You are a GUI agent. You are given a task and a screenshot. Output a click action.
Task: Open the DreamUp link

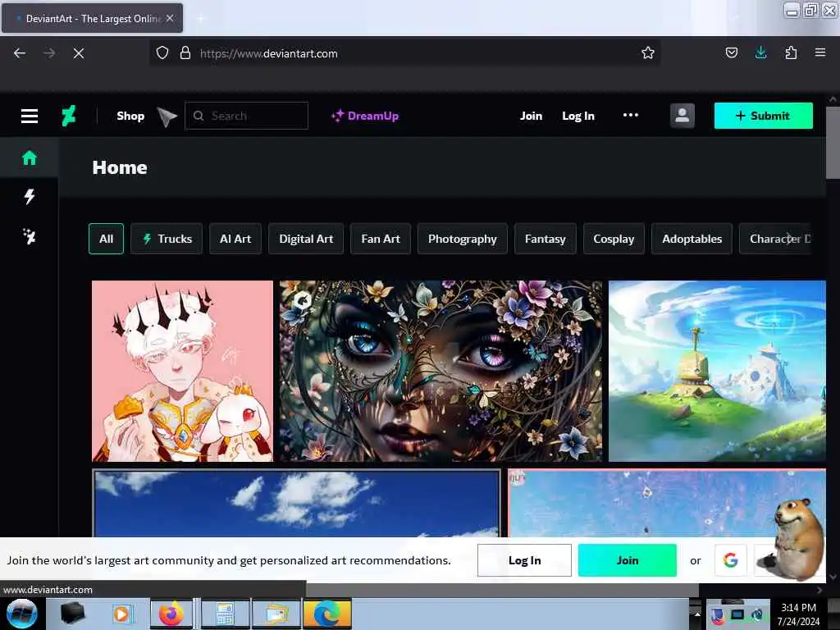coord(365,116)
